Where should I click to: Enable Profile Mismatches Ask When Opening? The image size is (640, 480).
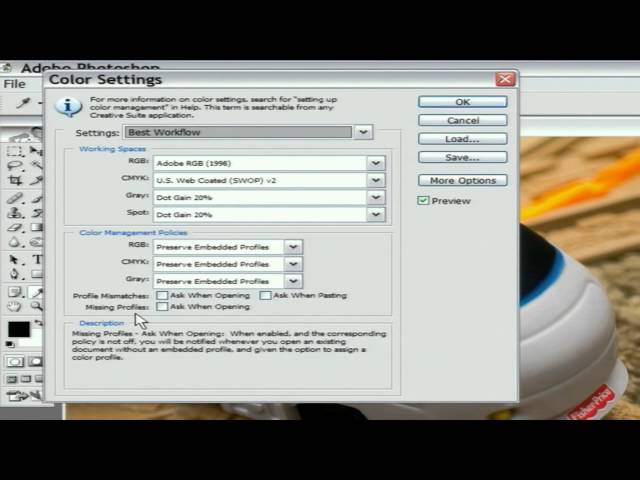click(162, 295)
